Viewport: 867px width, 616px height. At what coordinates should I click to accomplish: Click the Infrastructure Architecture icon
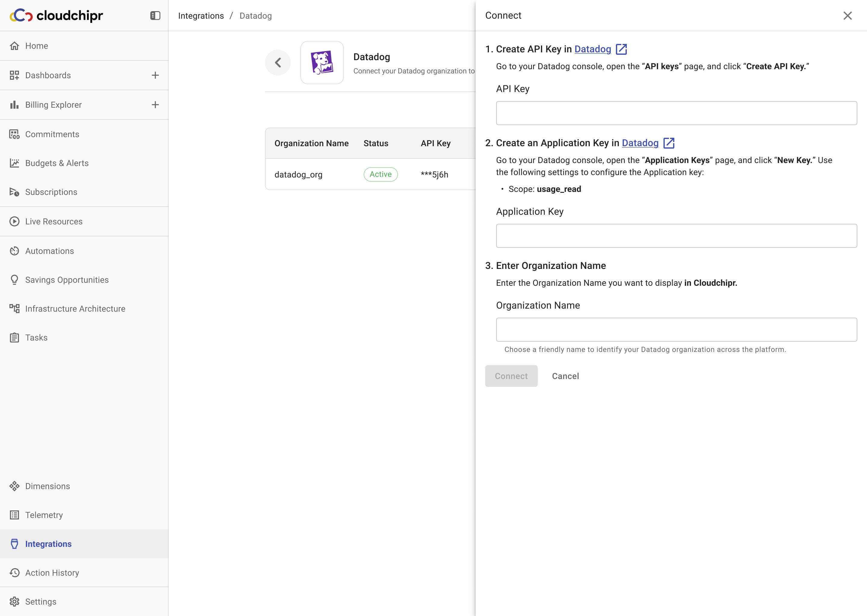click(x=14, y=309)
